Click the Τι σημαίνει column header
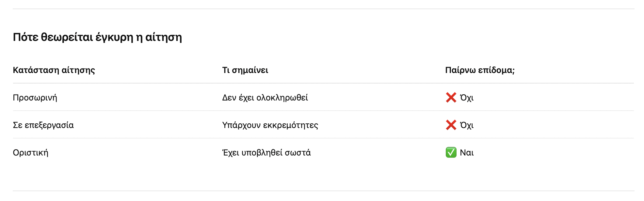 [x=245, y=70]
